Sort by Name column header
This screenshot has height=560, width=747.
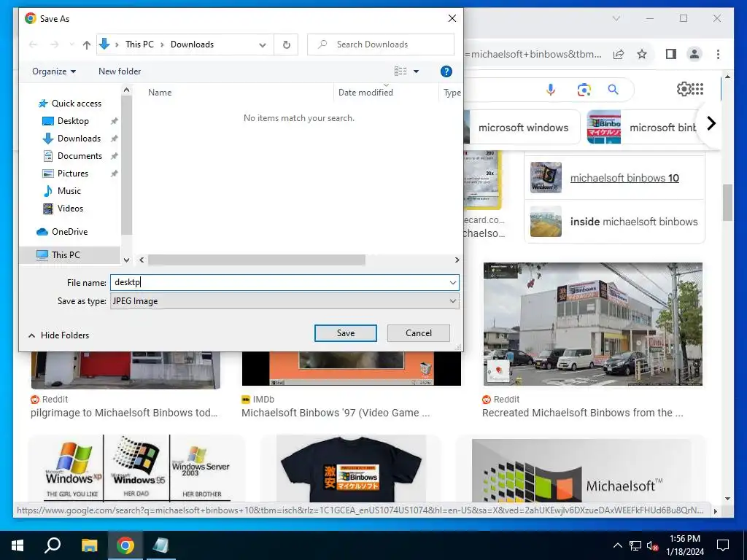160,93
